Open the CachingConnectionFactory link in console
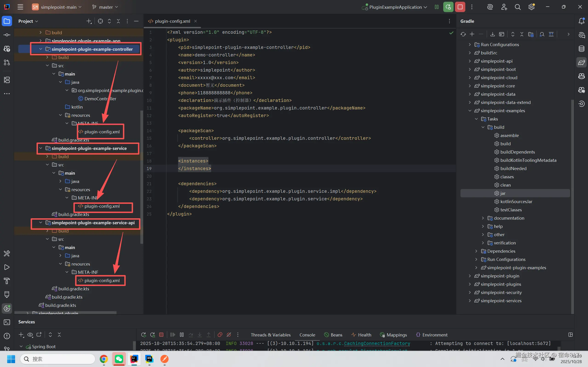Viewport: 588px width, 367px height. (x=377, y=343)
